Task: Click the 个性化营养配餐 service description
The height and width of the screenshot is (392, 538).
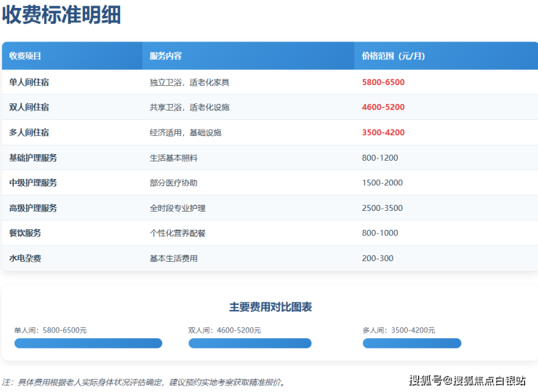Action: (177, 233)
